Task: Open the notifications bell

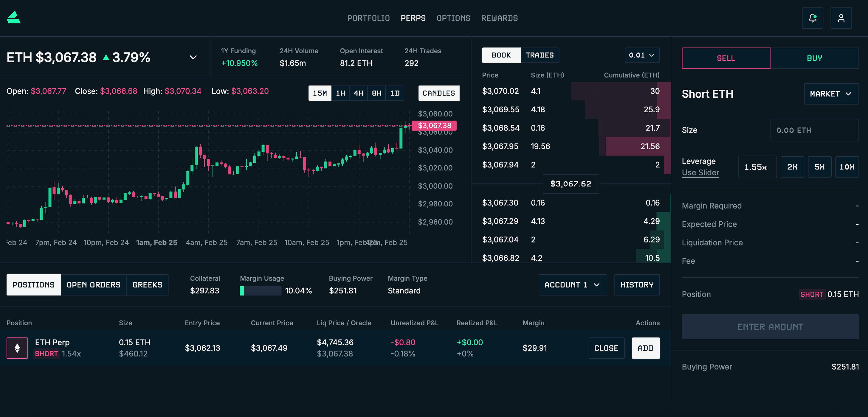Action: 812,18
